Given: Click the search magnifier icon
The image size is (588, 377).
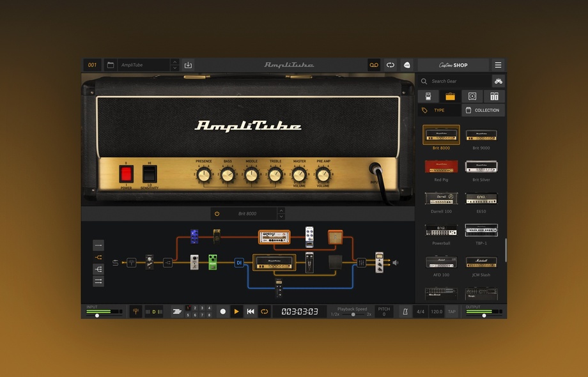Looking at the screenshot, I should 424,81.
